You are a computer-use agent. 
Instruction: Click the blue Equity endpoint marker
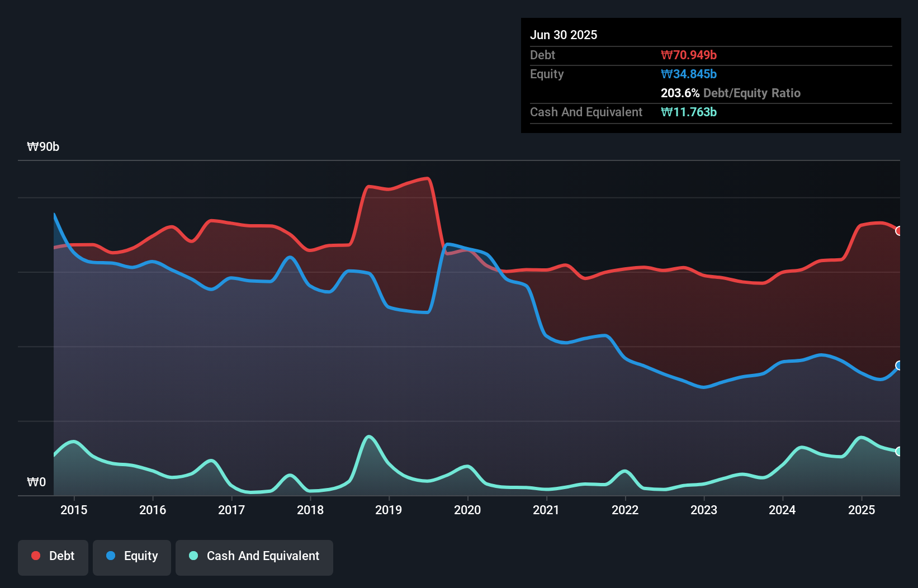[x=898, y=366]
